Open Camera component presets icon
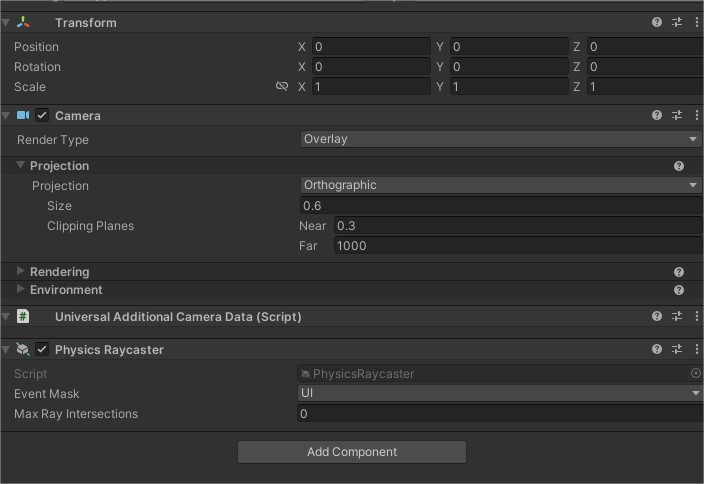Viewport: 704px width, 484px height. pyautogui.click(x=677, y=115)
